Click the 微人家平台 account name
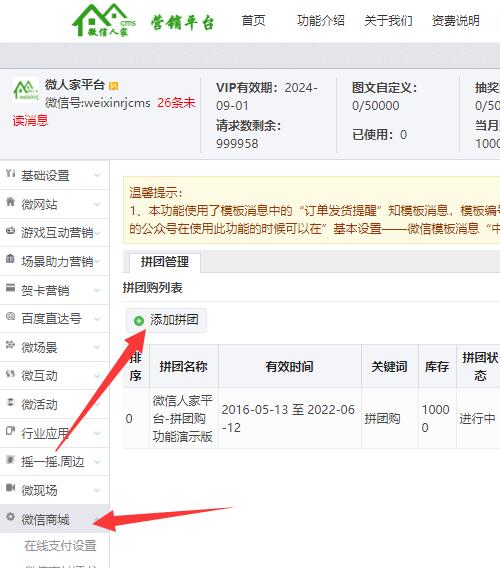The image size is (500, 568). [x=75, y=85]
